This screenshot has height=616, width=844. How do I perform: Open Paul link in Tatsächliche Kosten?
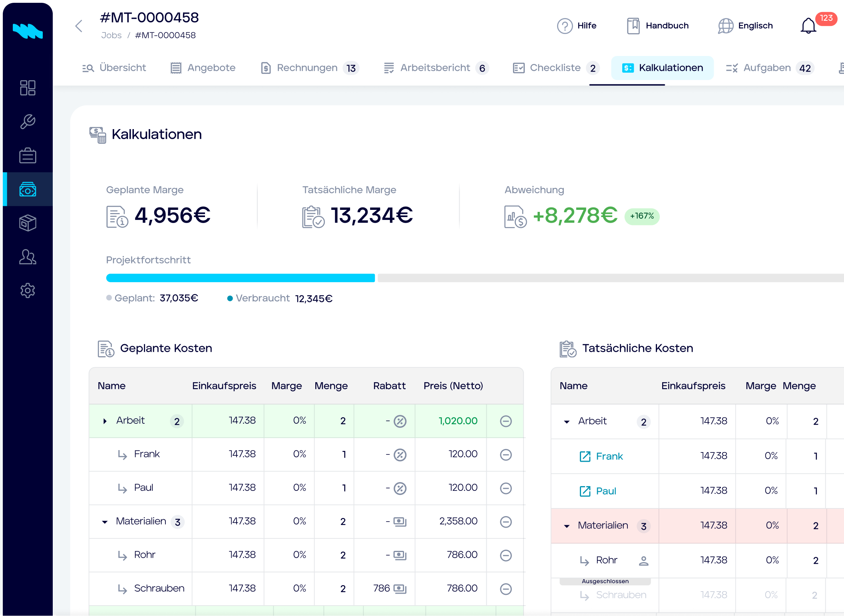(x=598, y=491)
